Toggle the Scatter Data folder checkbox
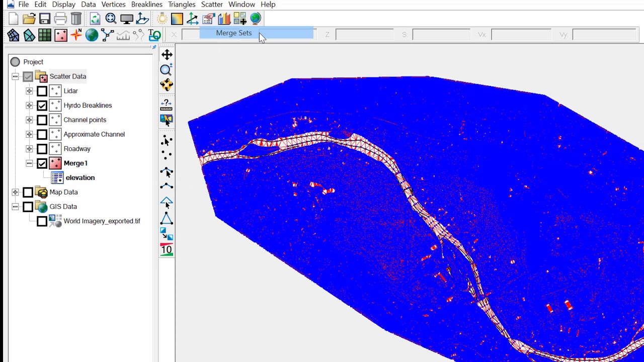The height and width of the screenshot is (362, 644). pyautogui.click(x=28, y=76)
